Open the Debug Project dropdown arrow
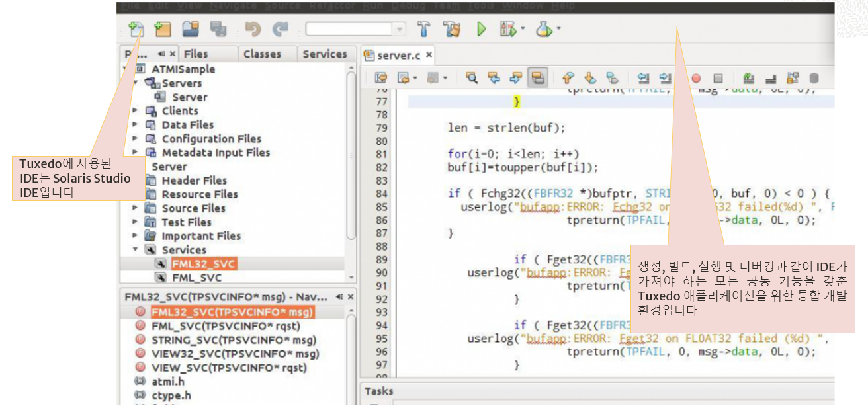Image resolution: width=868 pixels, height=412 pixels. coord(523,29)
